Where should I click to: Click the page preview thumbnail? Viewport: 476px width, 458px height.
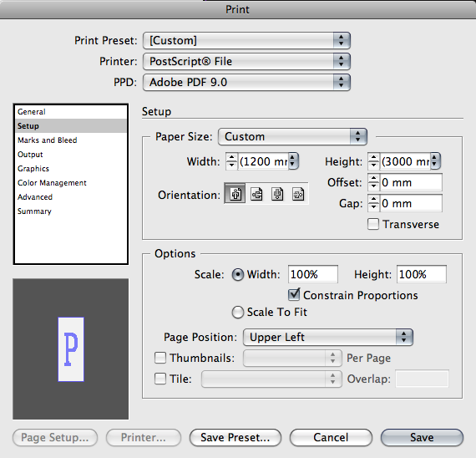point(71,349)
